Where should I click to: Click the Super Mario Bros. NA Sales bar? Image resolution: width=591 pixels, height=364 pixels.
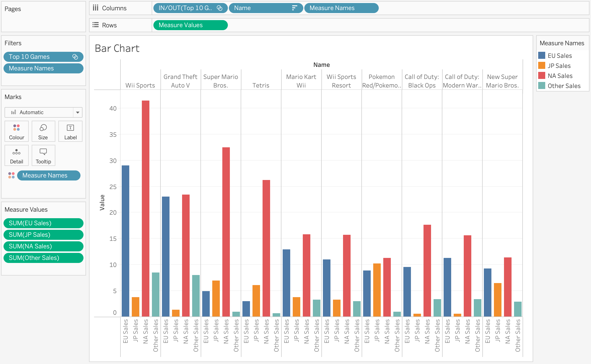(x=226, y=232)
